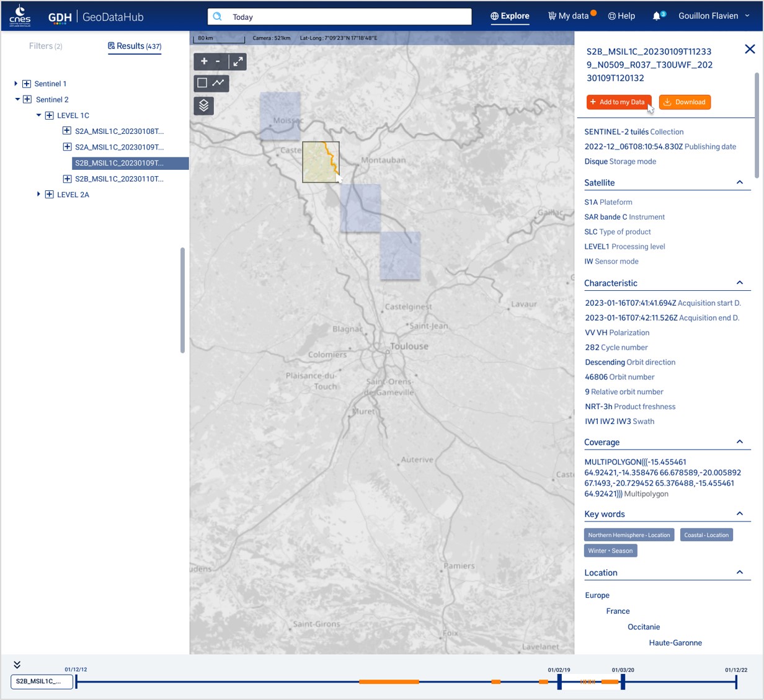Select the S2B_MSIL1C_20230110T result
The height and width of the screenshot is (700, 764).
[120, 179]
